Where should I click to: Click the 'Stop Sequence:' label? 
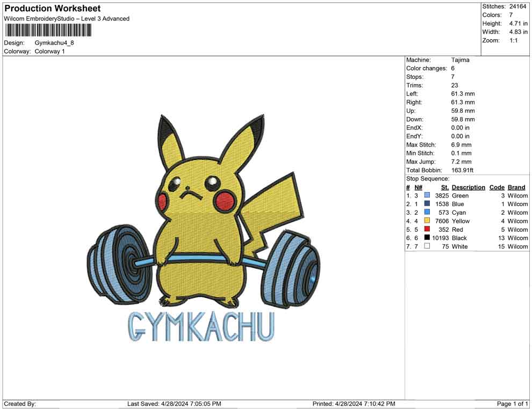[x=428, y=179]
